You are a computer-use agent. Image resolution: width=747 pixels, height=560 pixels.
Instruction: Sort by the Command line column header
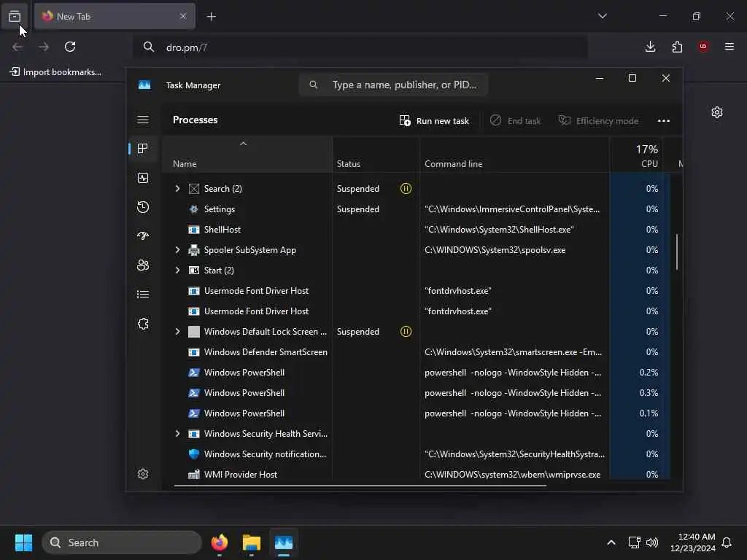click(514, 155)
